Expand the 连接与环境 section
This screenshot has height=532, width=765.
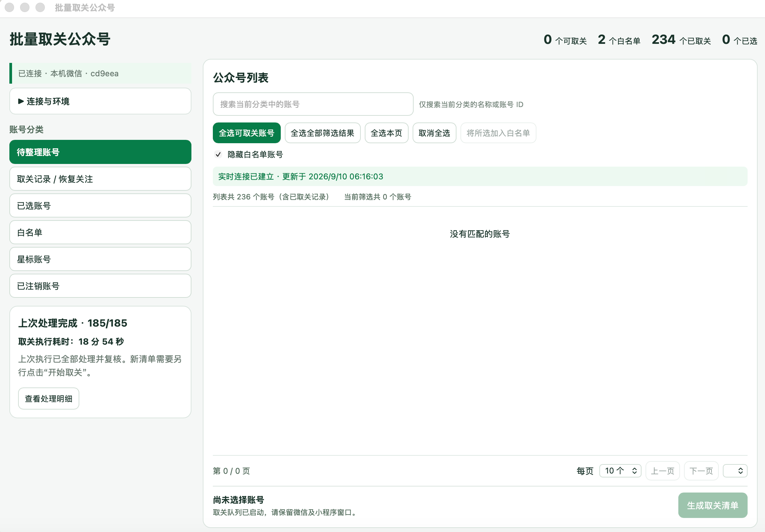pyautogui.click(x=100, y=101)
